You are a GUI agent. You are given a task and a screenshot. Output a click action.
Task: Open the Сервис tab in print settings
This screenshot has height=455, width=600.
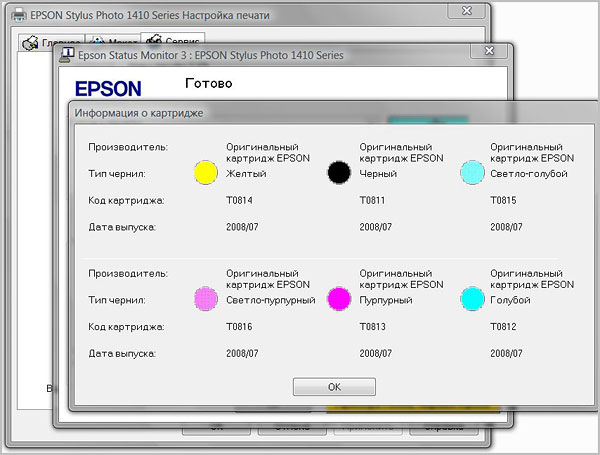pos(173,40)
